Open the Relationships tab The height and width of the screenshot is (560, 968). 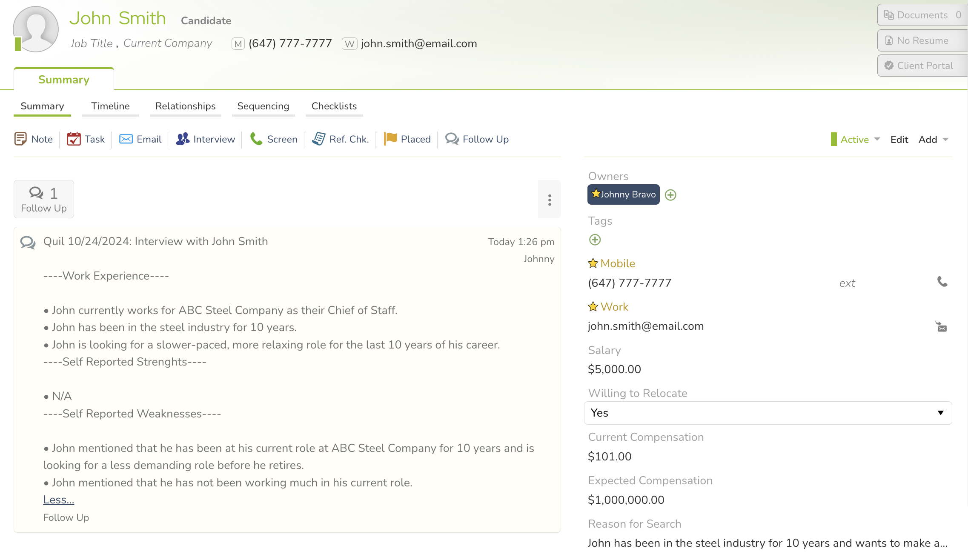185,106
